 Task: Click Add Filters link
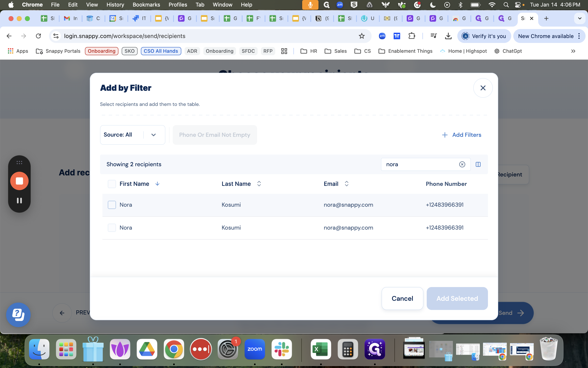(x=461, y=135)
